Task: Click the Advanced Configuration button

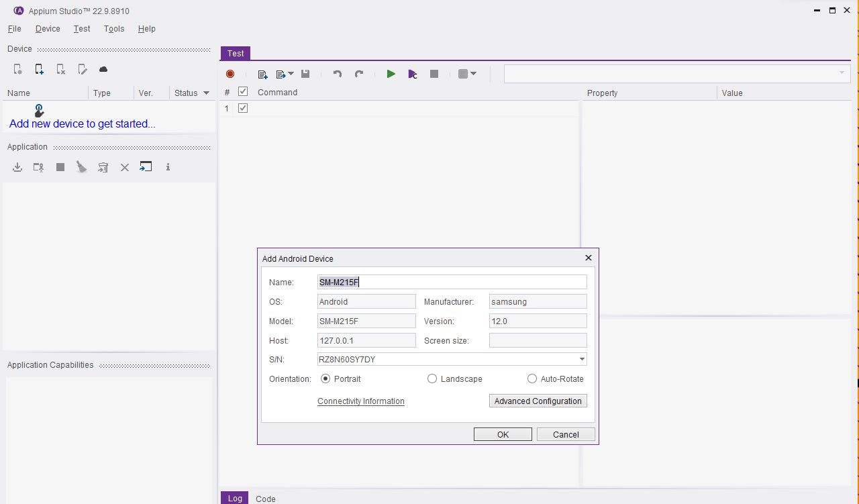Action: (538, 401)
